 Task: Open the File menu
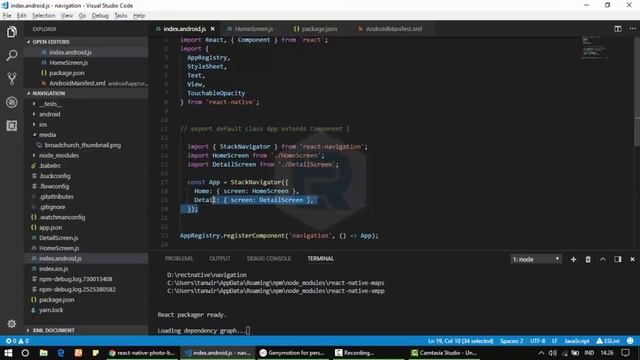(x=7, y=16)
